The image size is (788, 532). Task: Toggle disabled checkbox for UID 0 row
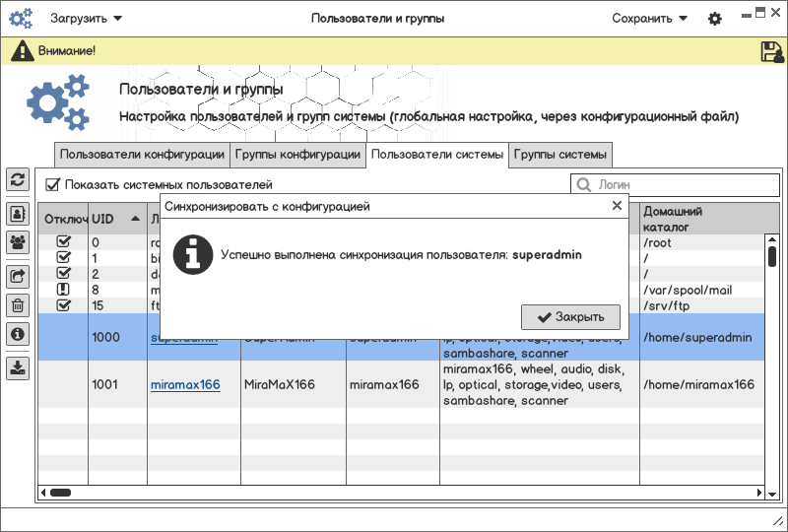64,242
